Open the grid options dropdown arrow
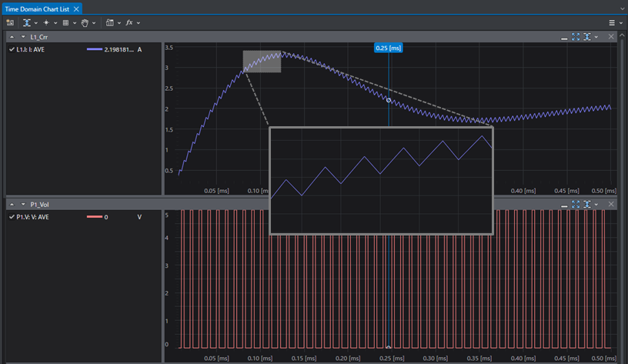The height and width of the screenshot is (364, 628). [75, 23]
